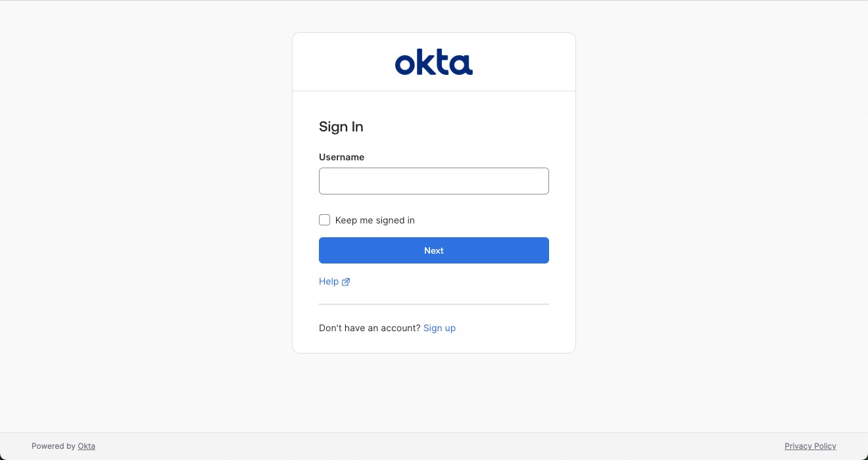The height and width of the screenshot is (460, 868).
Task: Select the Sign up option for new accounts
Action: click(x=439, y=328)
